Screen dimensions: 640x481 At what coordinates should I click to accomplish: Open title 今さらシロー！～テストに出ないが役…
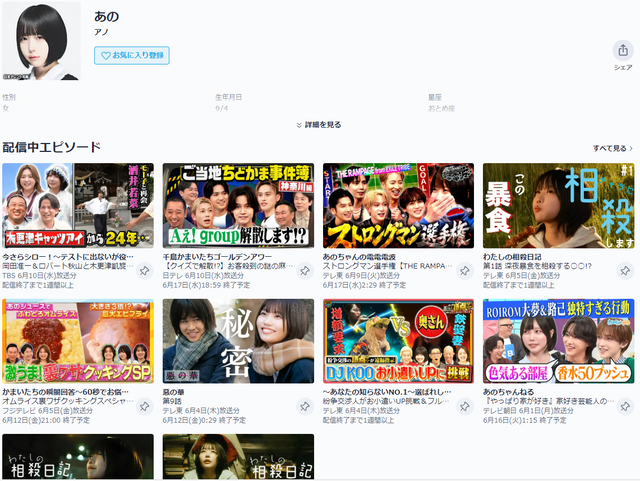pyautogui.click(x=68, y=257)
